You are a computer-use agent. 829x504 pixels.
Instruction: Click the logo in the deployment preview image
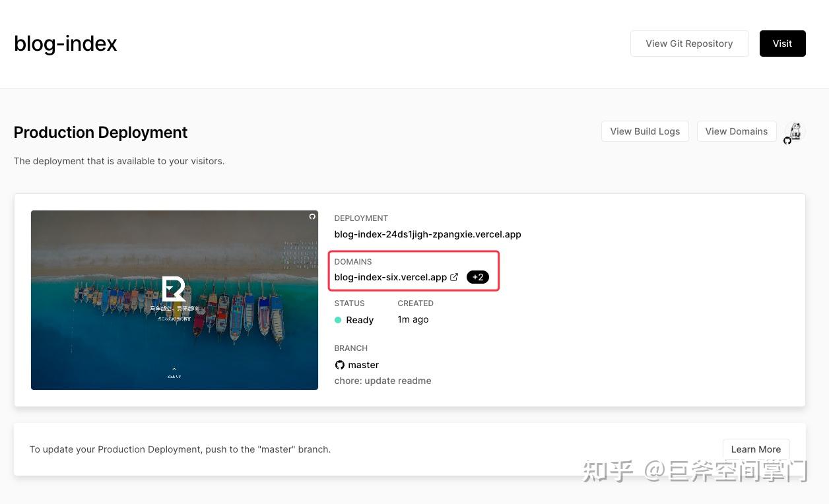coord(174,288)
